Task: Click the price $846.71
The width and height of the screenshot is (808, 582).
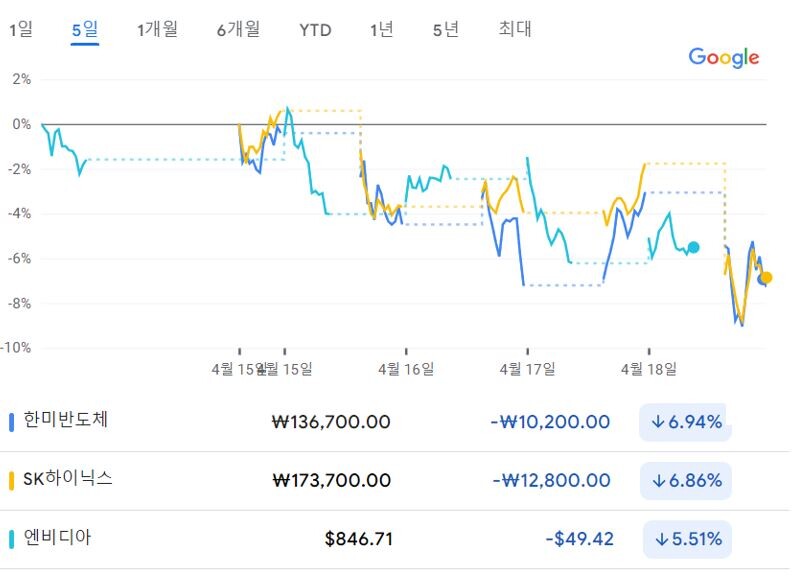Action: 359,539
